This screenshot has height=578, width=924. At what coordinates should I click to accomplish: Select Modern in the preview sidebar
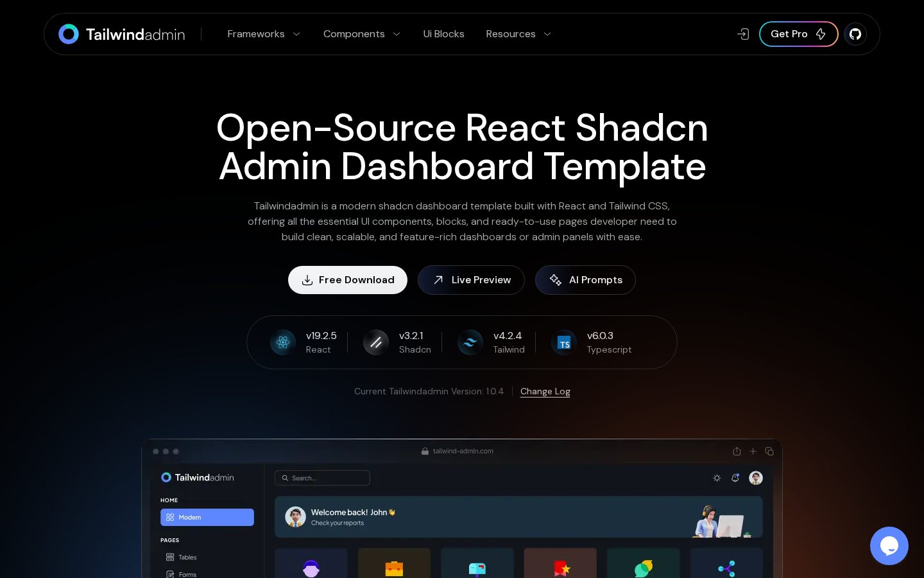(x=207, y=517)
